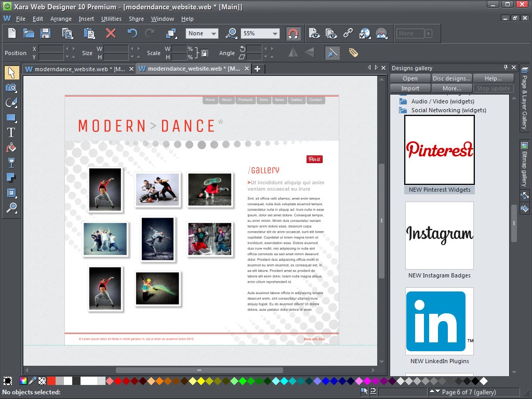Open the zoom percentage 55% dropdown

pos(275,34)
